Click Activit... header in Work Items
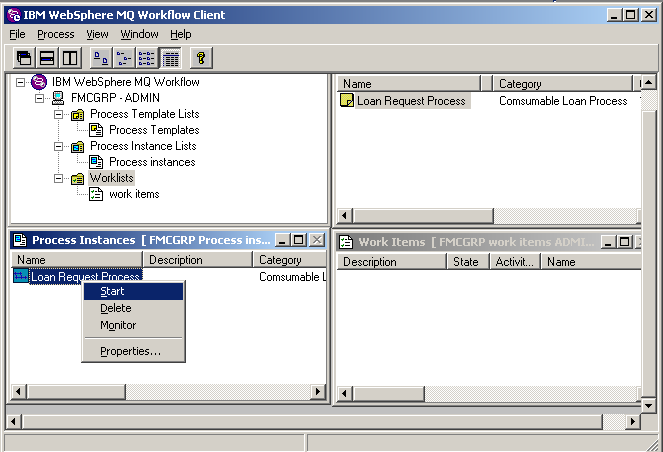The image size is (663, 452). click(x=515, y=262)
